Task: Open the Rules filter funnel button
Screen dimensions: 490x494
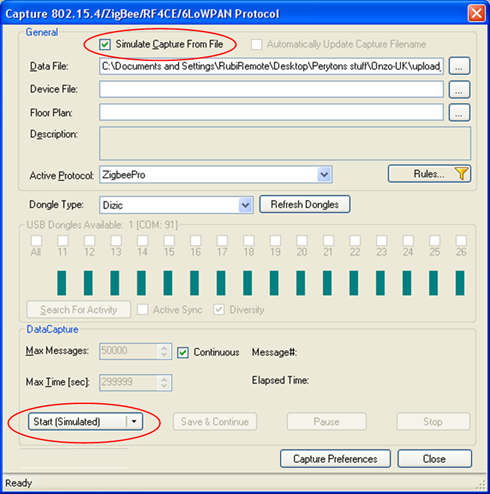Action: 429,174
